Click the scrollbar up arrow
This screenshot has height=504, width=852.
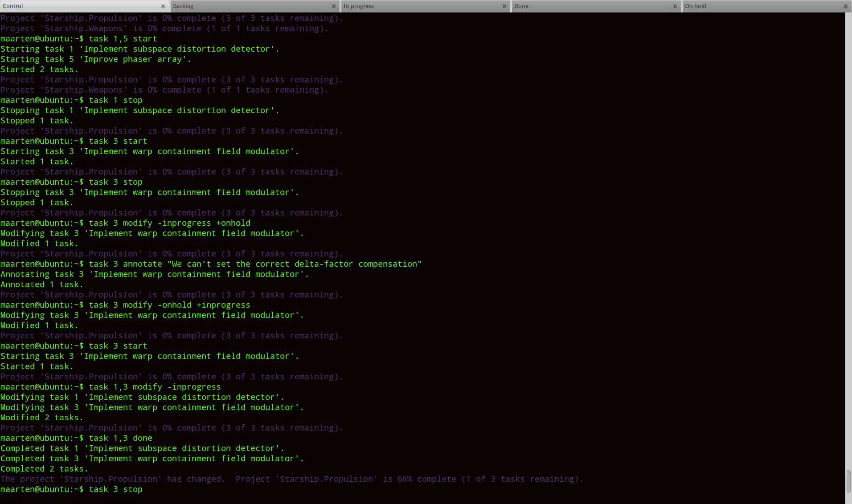point(848,15)
